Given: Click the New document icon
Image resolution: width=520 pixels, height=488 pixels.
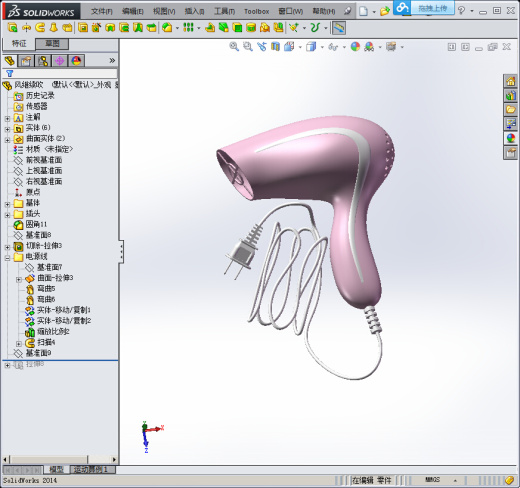Looking at the screenshot, I should [363, 11].
